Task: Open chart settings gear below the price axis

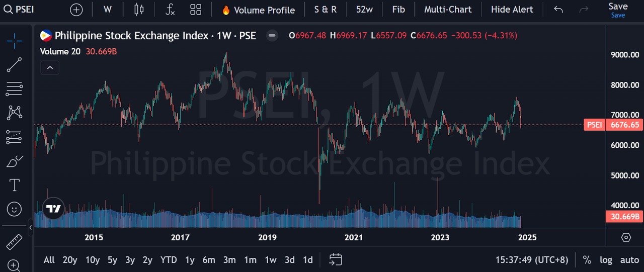Action: (x=626, y=237)
